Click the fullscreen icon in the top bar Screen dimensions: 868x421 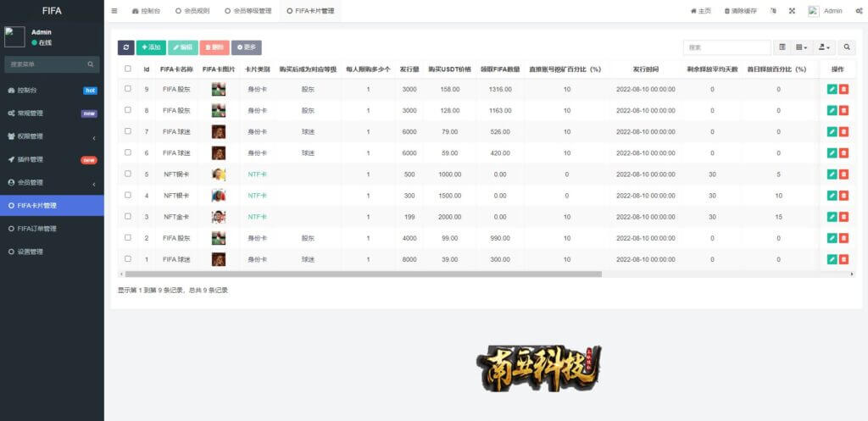793,11
